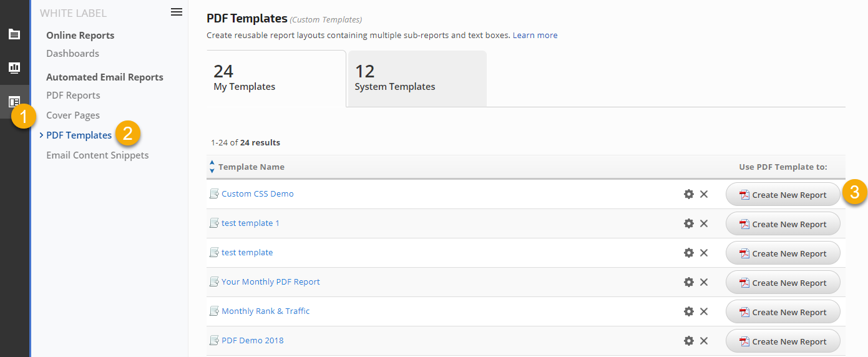Viewport: 868px width, 357px height.
Task: Go to Cover Pages in sidebar
Action: (x=73, y=115)
